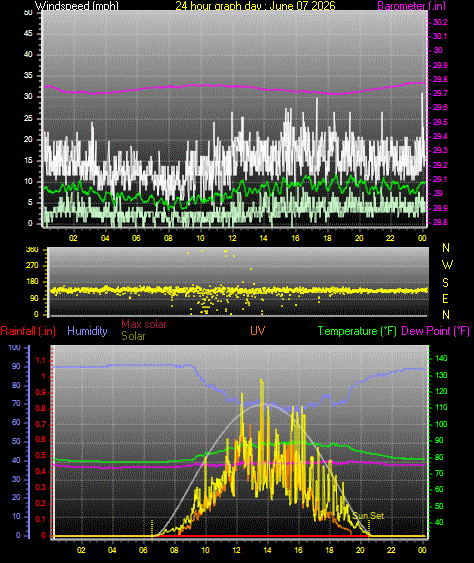Click the '35' value on windspeed axis
The image size is (474, 563).
[x=28, y=75]
